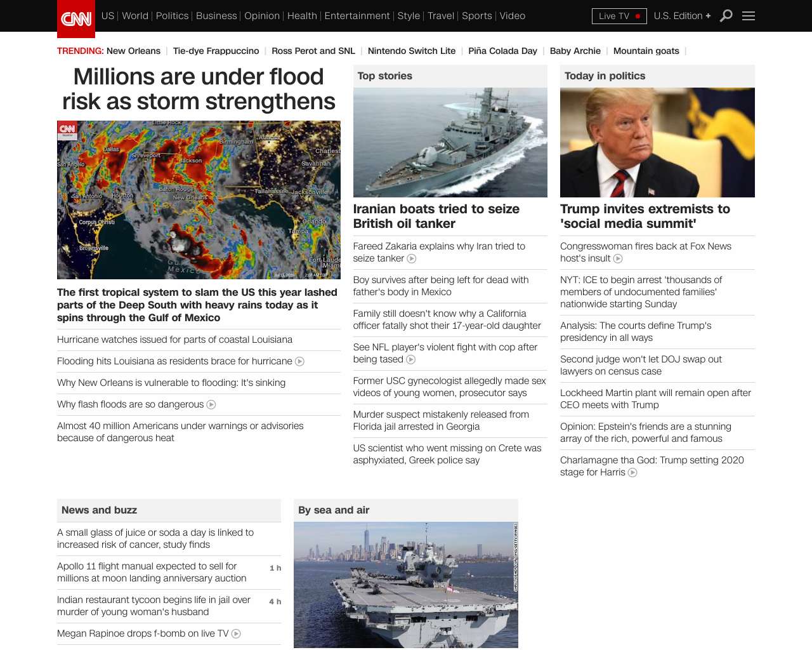Image resolution: width=812 pixels, height=650 pixels.
Task: Open Why New Orleans is vulnerable to flooding
Action: 171,383
